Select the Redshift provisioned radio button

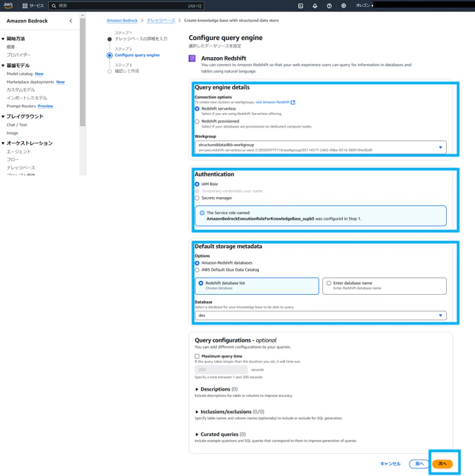197,121
